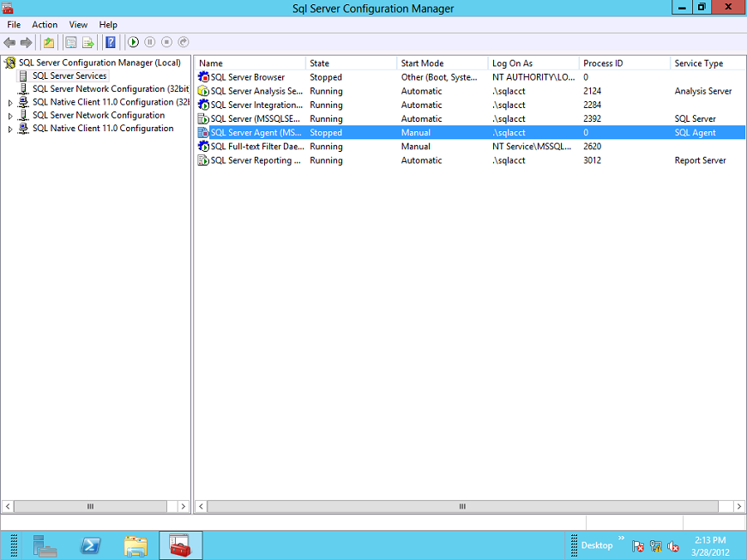Click the Action Center flag tray icon

637,546
